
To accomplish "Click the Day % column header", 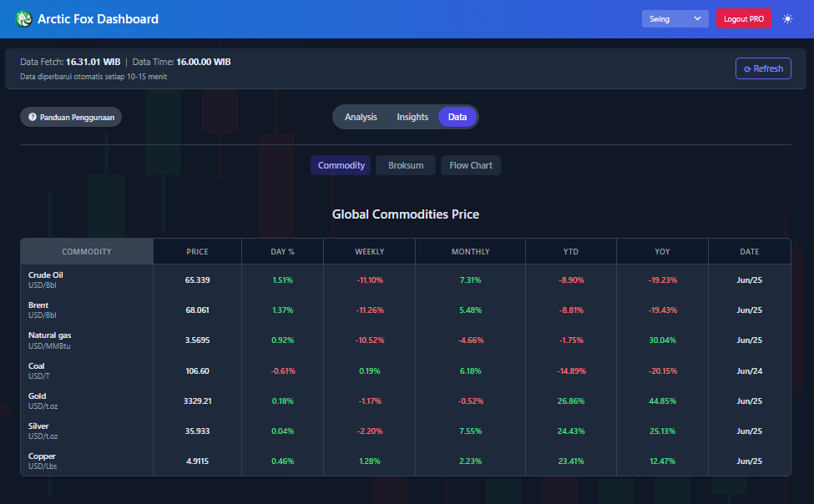I will (283, 251).
